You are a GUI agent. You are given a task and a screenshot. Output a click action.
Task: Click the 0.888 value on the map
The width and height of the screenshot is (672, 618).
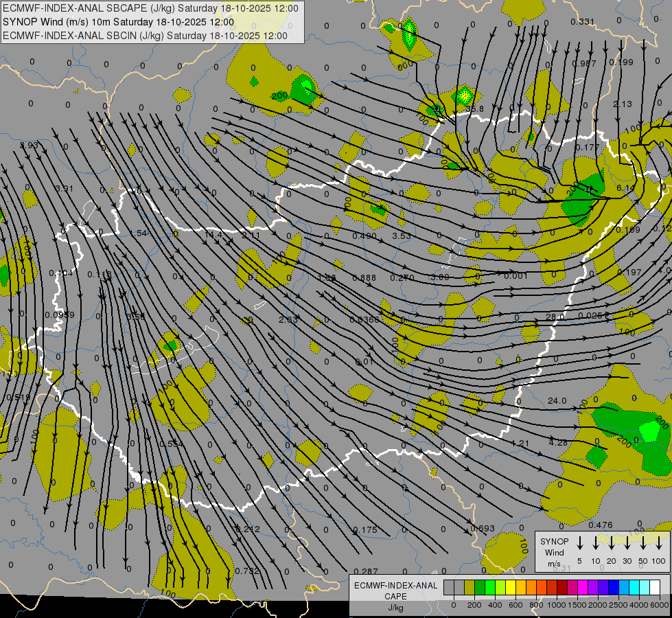(x=364, y=278)
